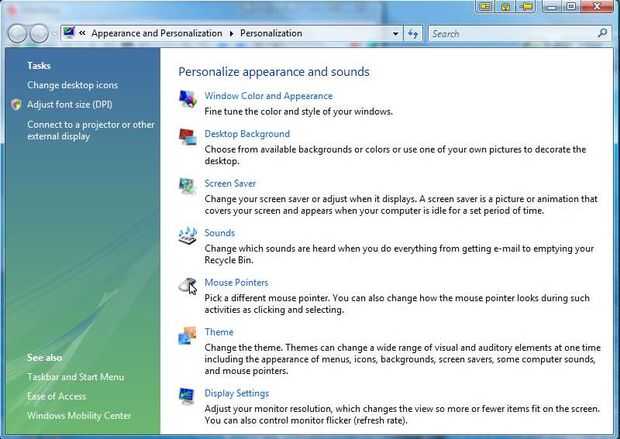Click the refresh button beside address bar
The image size is (620, 439).
coord(412,34)
